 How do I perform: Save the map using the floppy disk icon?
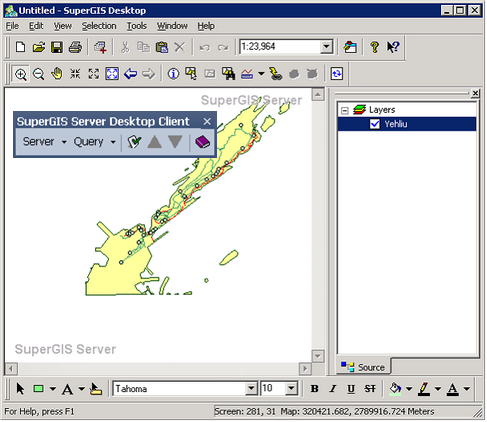click(57, 47)
